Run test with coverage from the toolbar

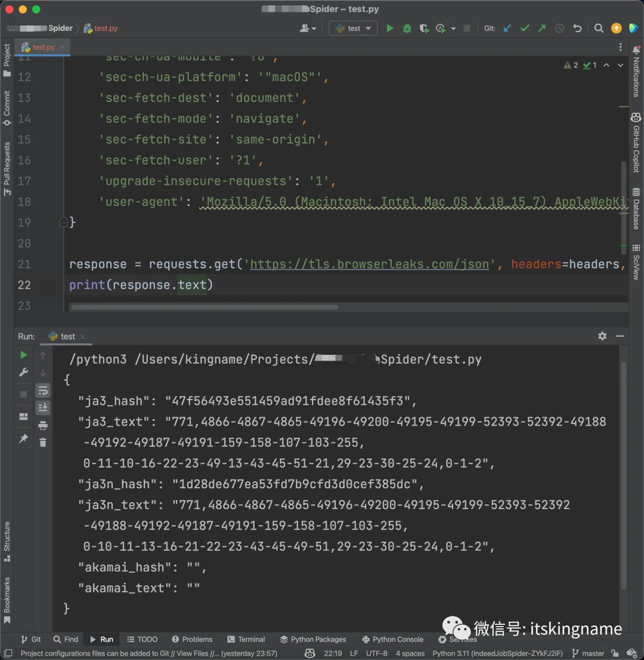424,28
